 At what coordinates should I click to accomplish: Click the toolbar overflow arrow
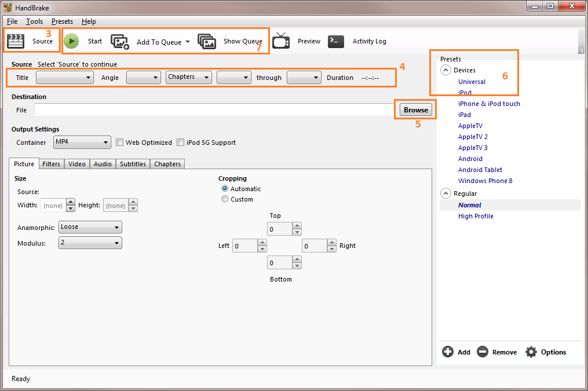581,50
